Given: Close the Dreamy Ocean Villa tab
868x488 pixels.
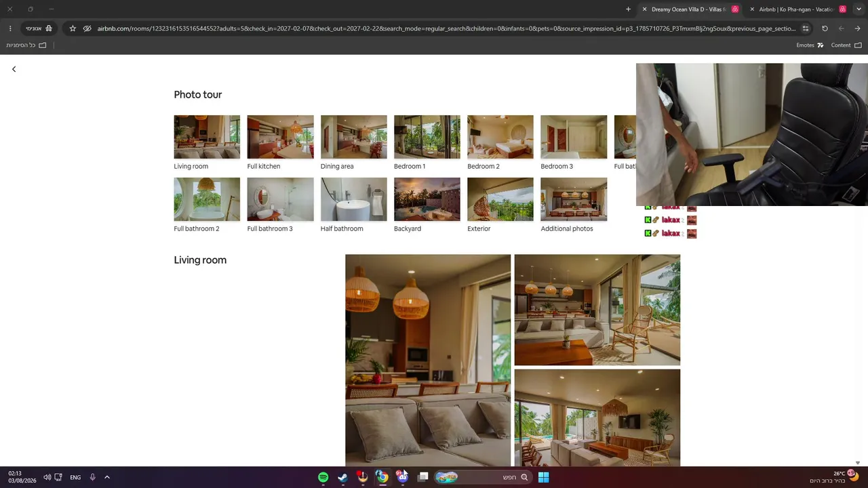Looking at the screenshot, I should click(644, 9).
